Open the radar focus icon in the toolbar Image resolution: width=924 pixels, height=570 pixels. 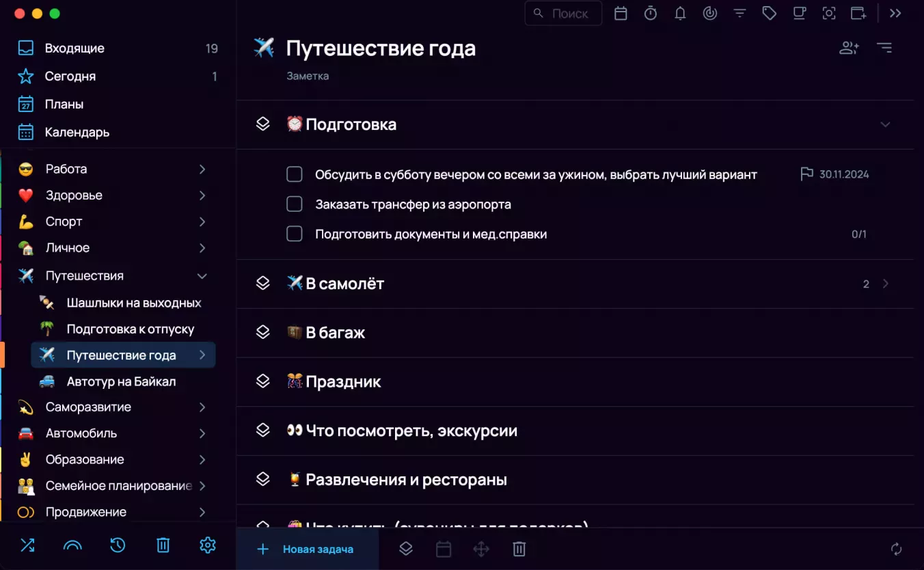tap(710, 13)
